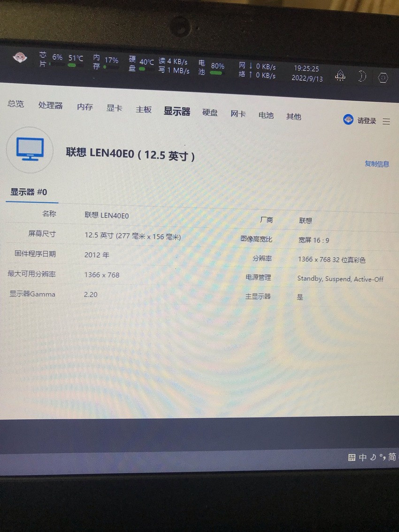Click the 固件程序日期 label

point(35,254)
